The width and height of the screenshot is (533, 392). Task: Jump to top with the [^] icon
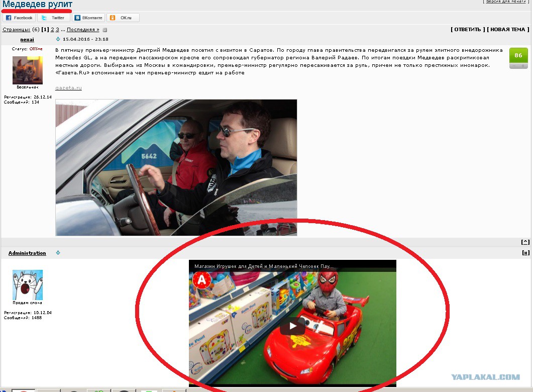pyautogui.click(x=525, y=242)
